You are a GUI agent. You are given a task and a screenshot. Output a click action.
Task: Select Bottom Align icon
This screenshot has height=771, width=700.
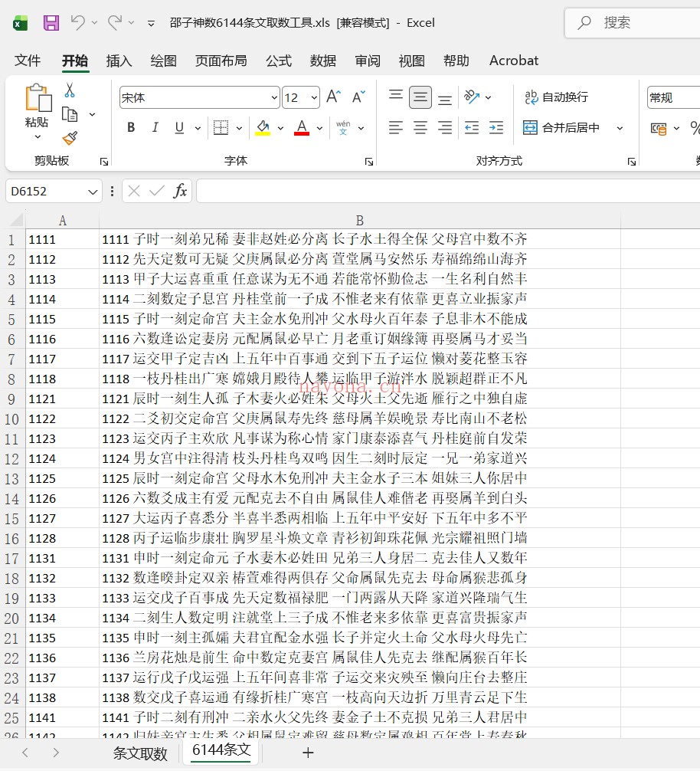(445, 100)
